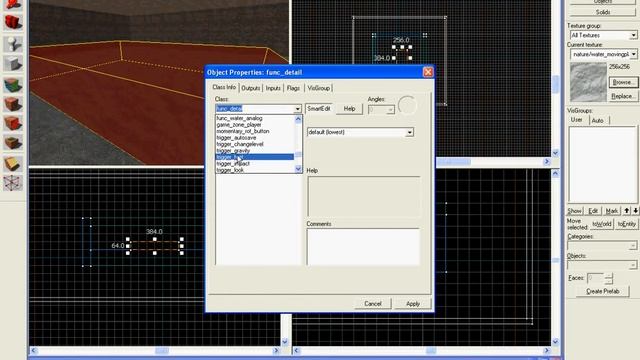The width and height of the screenshot is (640, 360).
Task: Select the Apply Decals tool
Action: 13,124
